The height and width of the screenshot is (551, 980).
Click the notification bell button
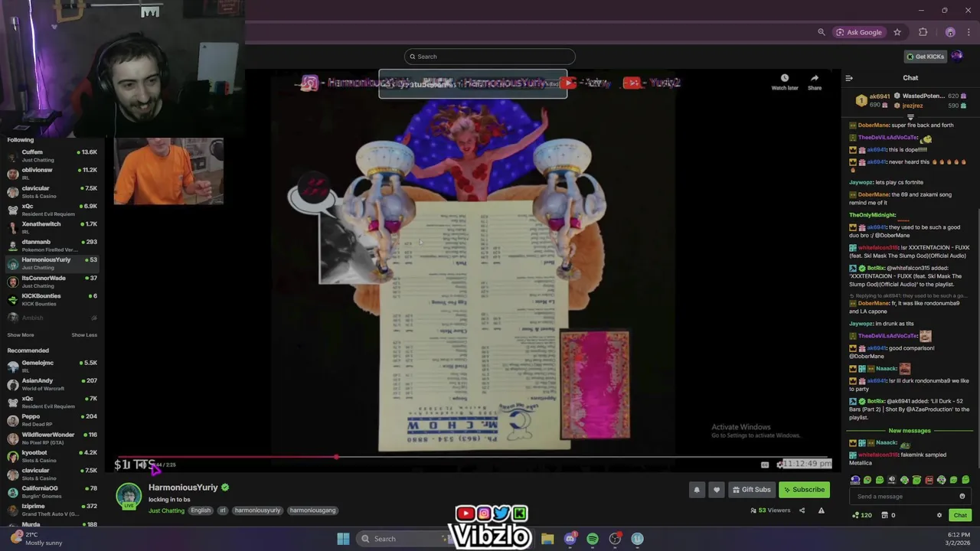tap(697, 490)
